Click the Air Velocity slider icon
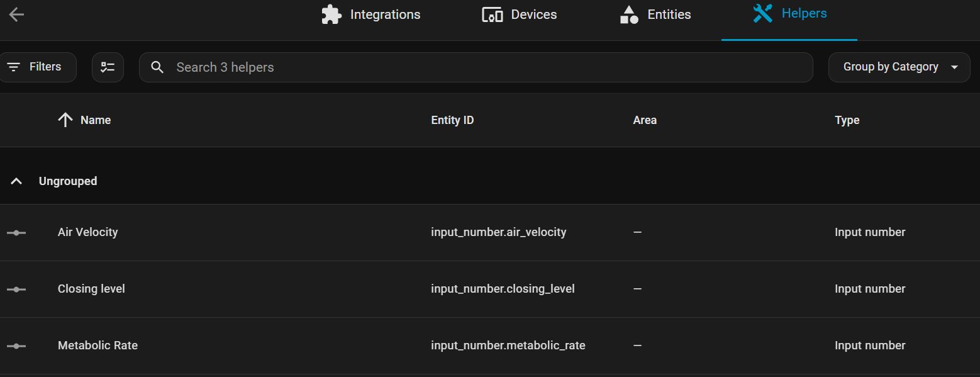The width and height of the screenshot is (980, 377). click(x=16, y=233)
